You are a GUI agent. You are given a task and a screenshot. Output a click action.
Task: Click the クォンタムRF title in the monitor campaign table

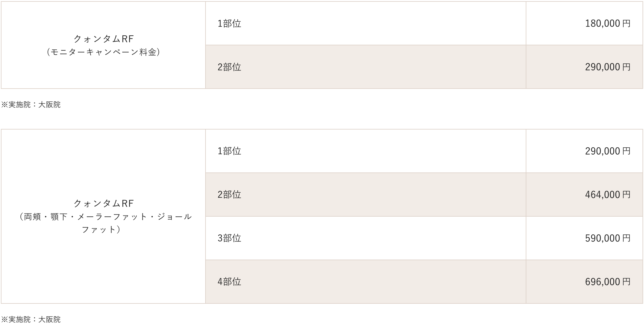click(x=103, y=39)
